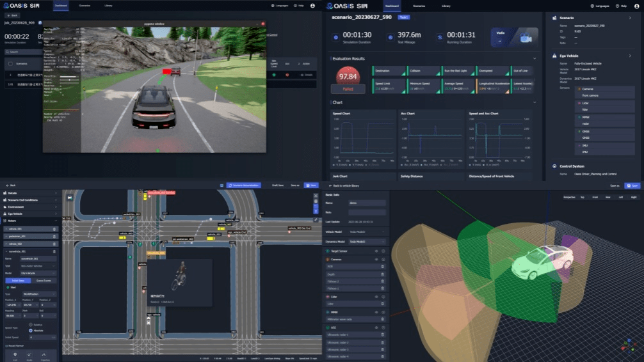Open Languages globe in results dashboard
The width and height of the screenshot is (644, 362).
592,6
